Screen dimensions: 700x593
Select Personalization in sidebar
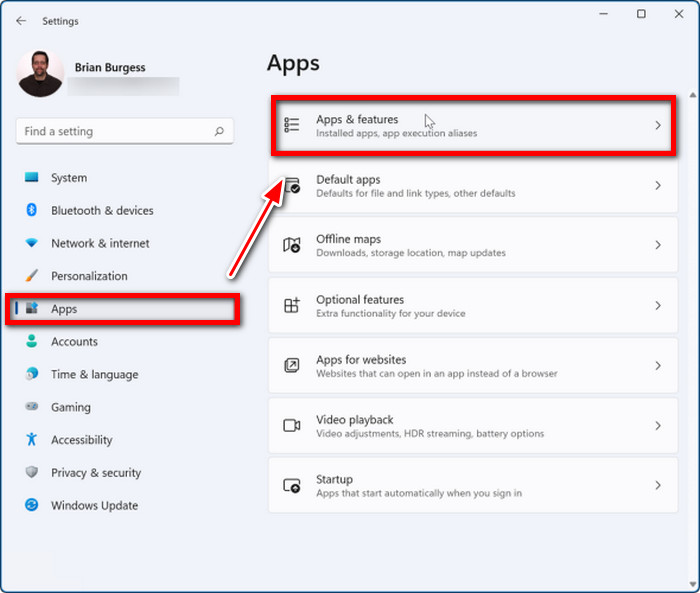tap(89, 276)
